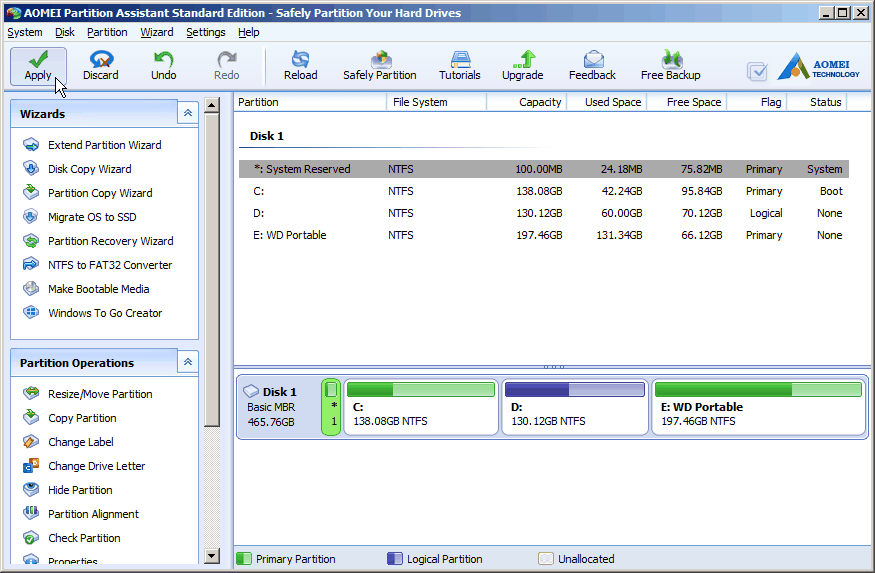Select E: WD Portable block in disk map
875x573 pixels.
coord(758,407)
